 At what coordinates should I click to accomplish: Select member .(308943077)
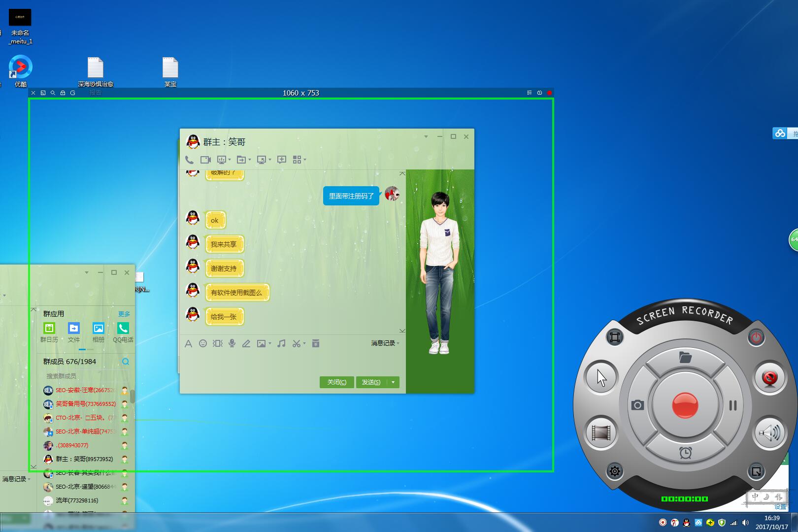coord(86,445)
